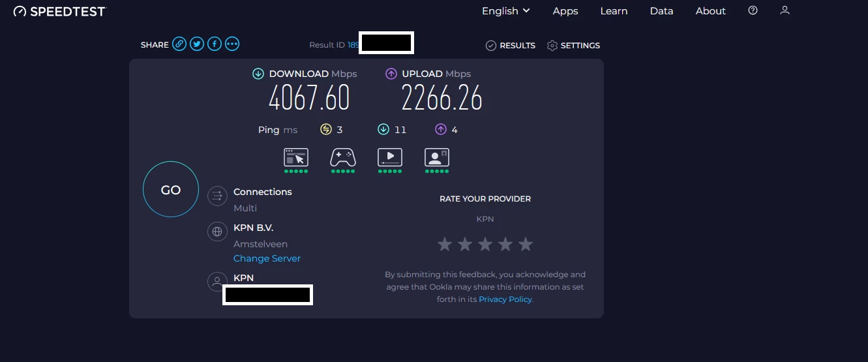Click the upload speed value 2266.26
The height and width of the screenshot is (362, 868).
[x=441, y=98]
